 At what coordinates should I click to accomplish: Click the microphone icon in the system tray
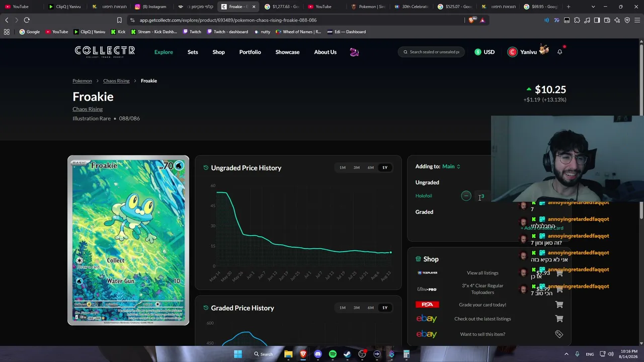click(x=577, y=354)
